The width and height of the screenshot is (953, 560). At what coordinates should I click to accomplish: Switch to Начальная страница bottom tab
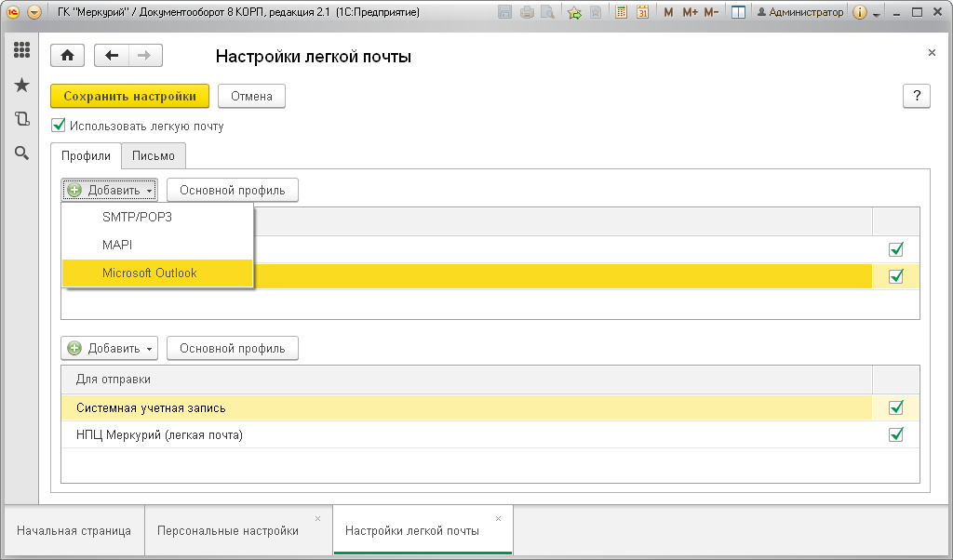click(74, 530)
